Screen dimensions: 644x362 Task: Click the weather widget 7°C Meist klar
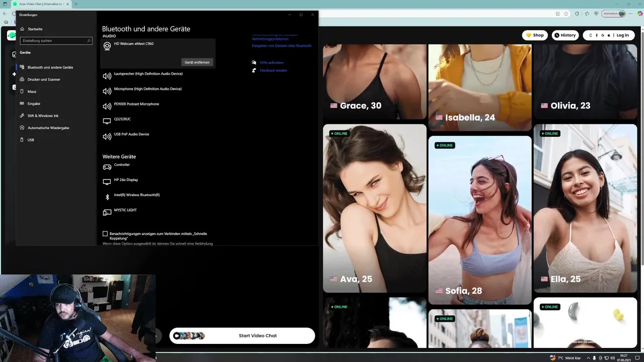pos(566,358)
